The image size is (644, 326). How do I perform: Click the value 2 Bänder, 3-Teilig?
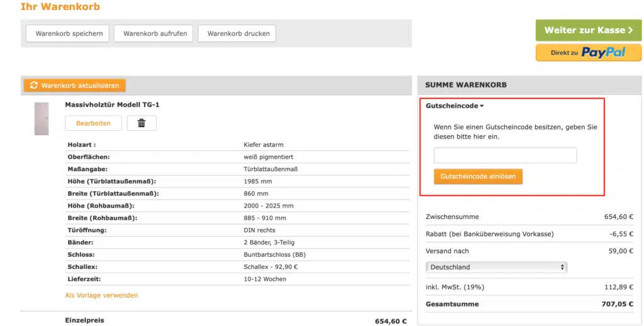tap(269, 242)
